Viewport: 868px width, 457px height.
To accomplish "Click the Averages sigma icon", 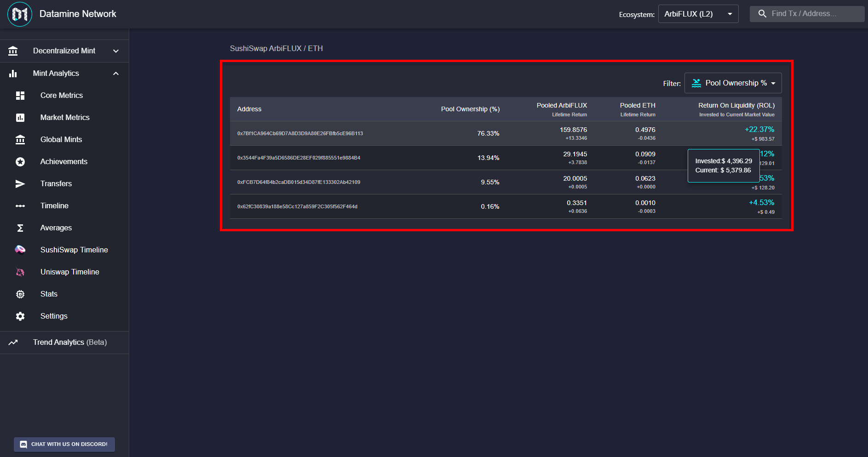I will click(x=20, y=228).
